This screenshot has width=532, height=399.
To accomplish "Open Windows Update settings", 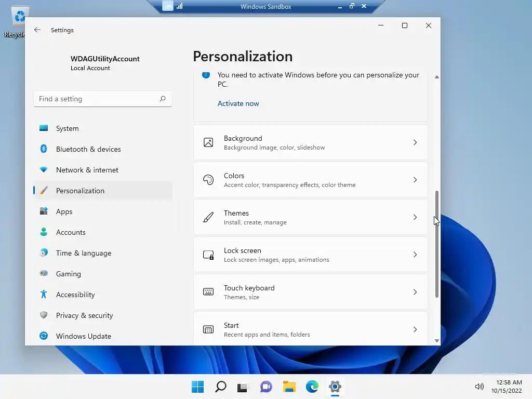I will 103,336.
